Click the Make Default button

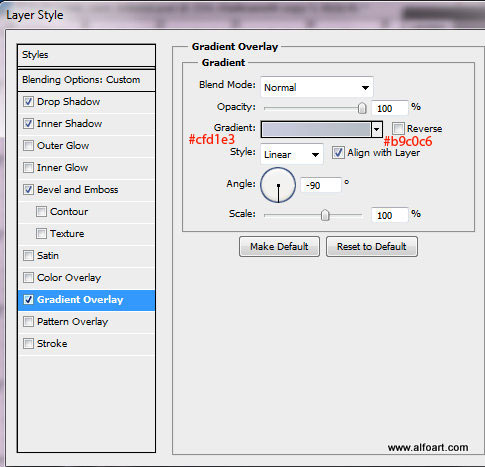click(x=279, y=247)
